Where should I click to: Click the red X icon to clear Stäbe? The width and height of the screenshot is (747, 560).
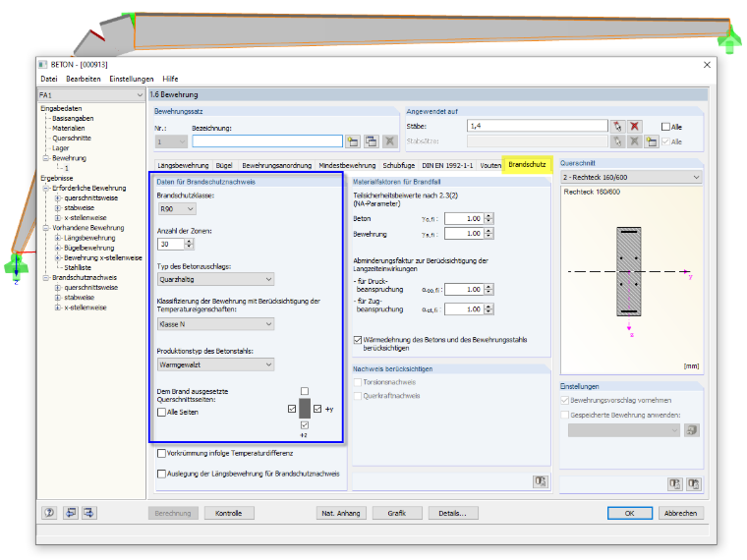(634, 126)
